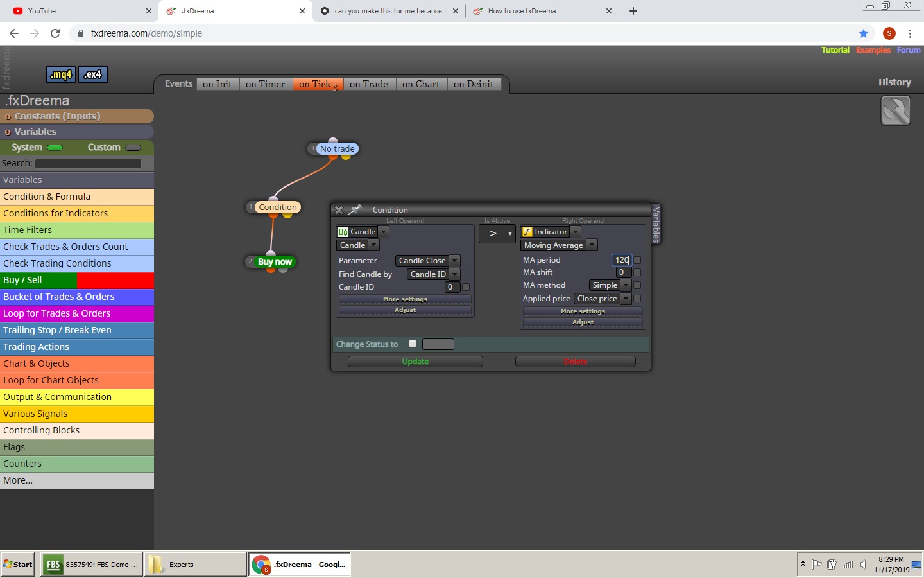
Task: Select the red Sell color block
Action: pyautogui.click(x=116, y=280)
